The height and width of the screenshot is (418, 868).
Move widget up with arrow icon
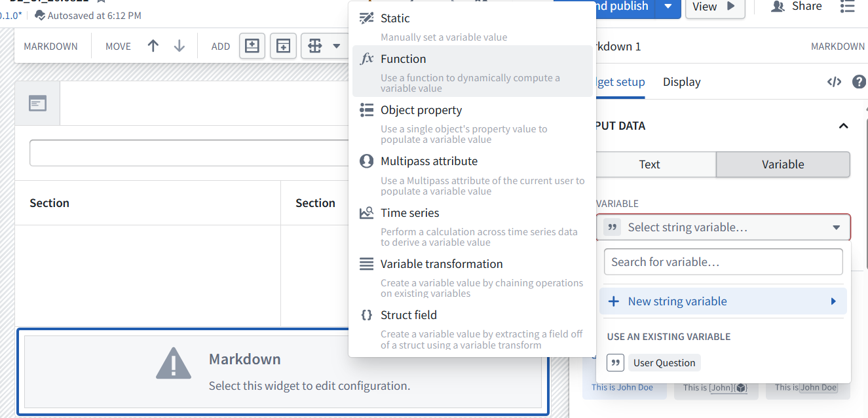153,46
